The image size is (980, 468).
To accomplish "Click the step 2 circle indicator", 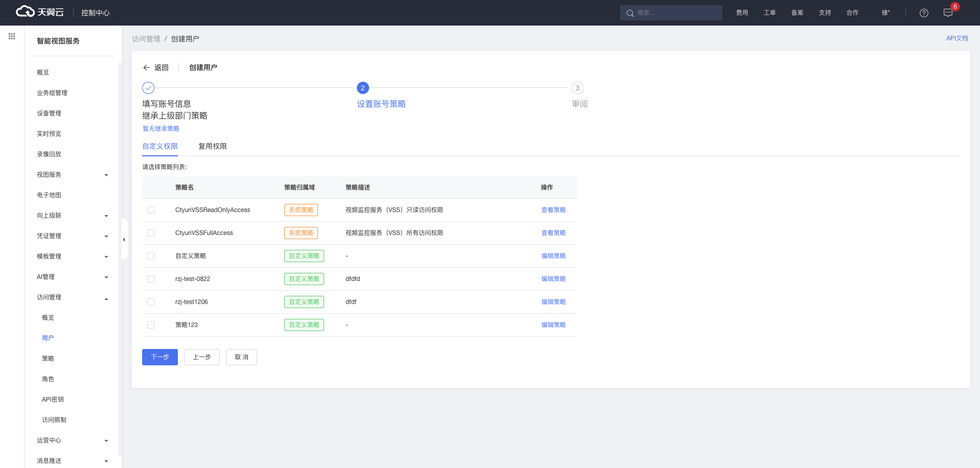I will 362,88.
